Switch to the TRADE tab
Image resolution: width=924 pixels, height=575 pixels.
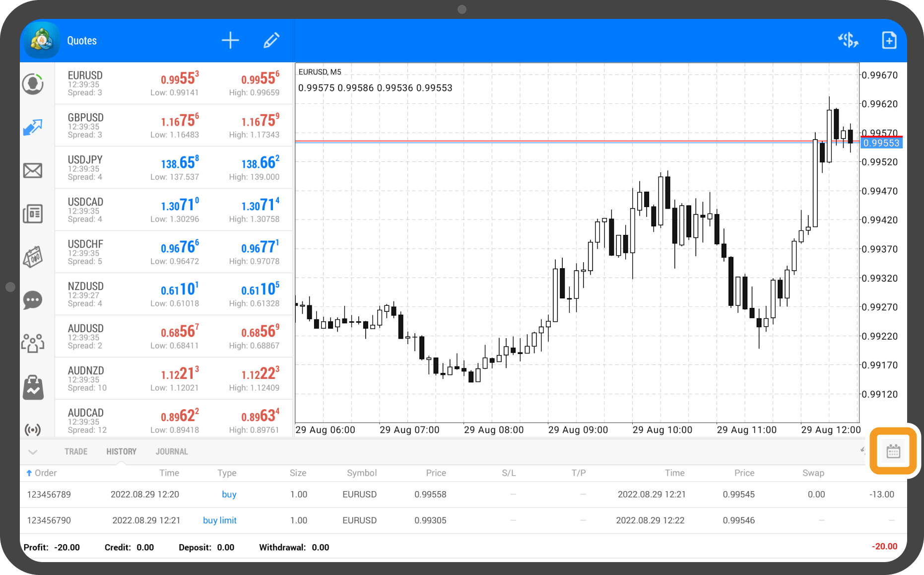(76, 451)
